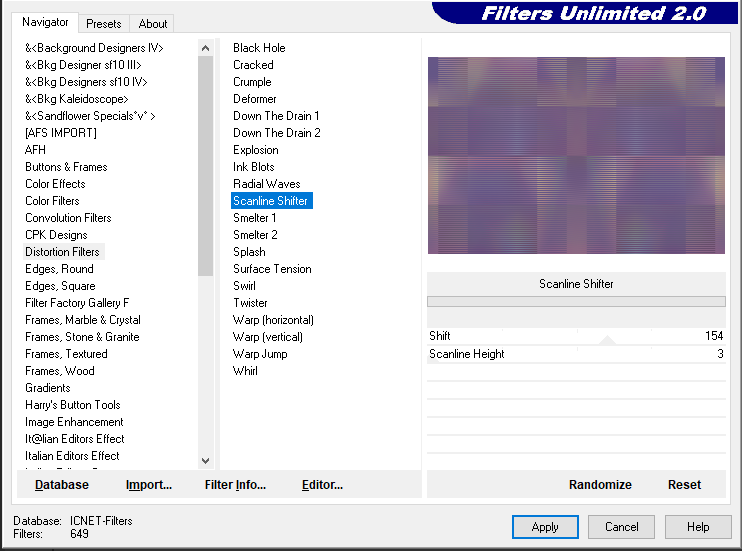742x551 pixels.
Task: Switch to the Presets tab
Action: 104,24
